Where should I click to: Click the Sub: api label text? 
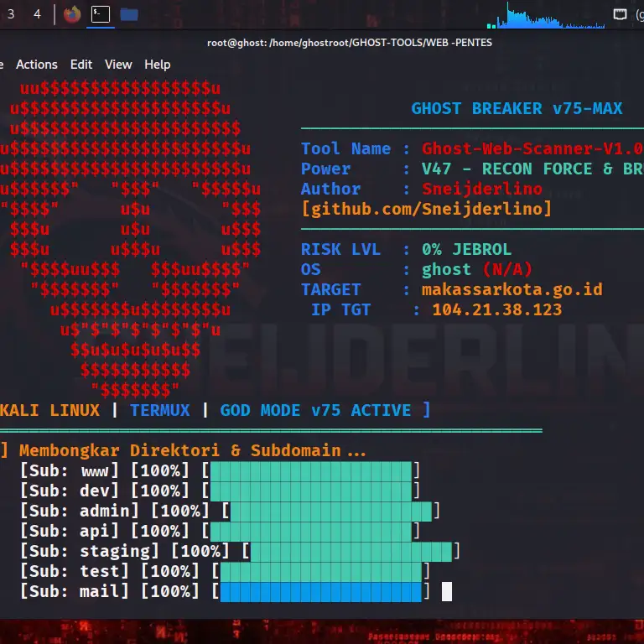coord(70,531)
